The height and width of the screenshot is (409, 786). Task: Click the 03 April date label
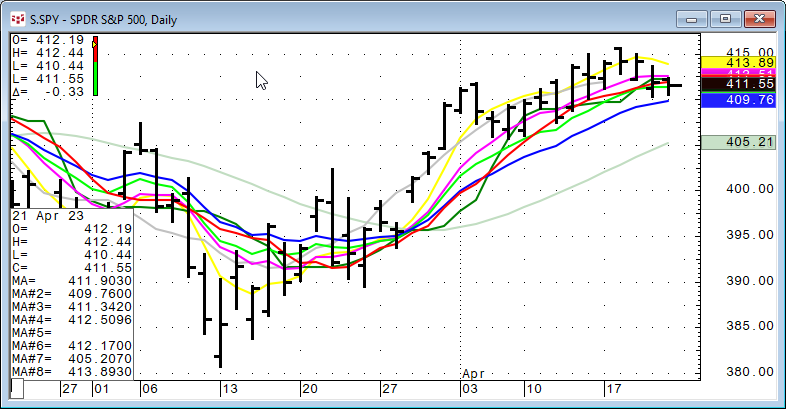click(x=470, y=389)
